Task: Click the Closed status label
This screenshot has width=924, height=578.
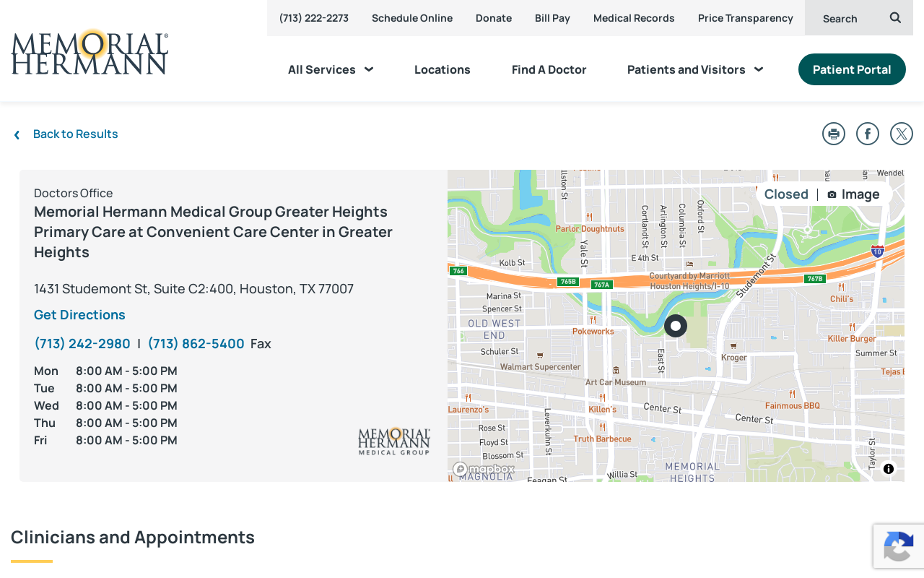Action: [786, 194]
